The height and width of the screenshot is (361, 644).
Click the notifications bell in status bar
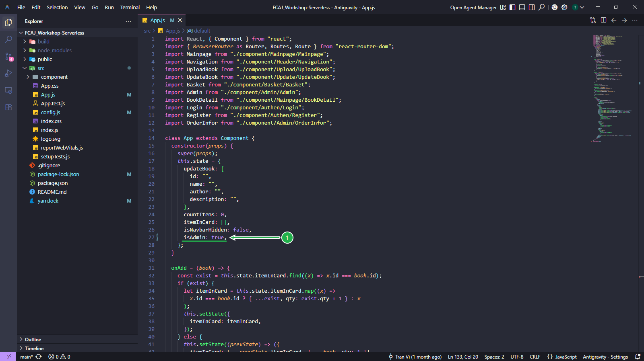638,357
